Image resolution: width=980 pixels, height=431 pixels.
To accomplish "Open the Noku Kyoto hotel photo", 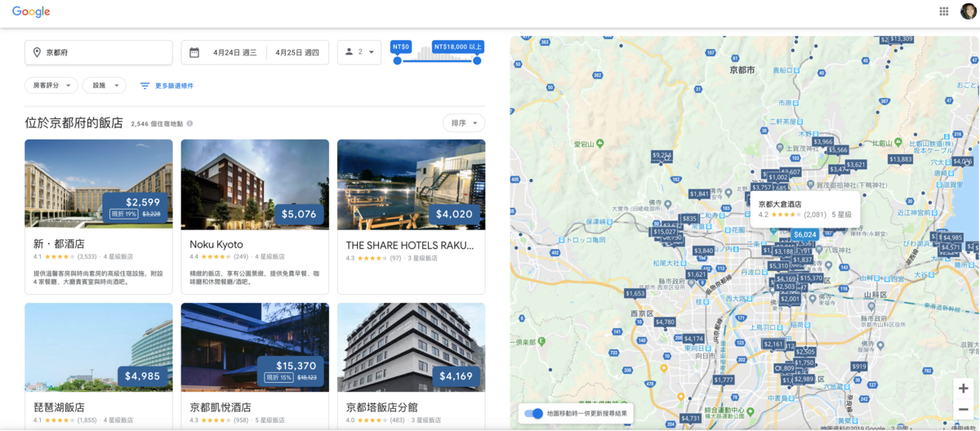I will click(255, 184).
